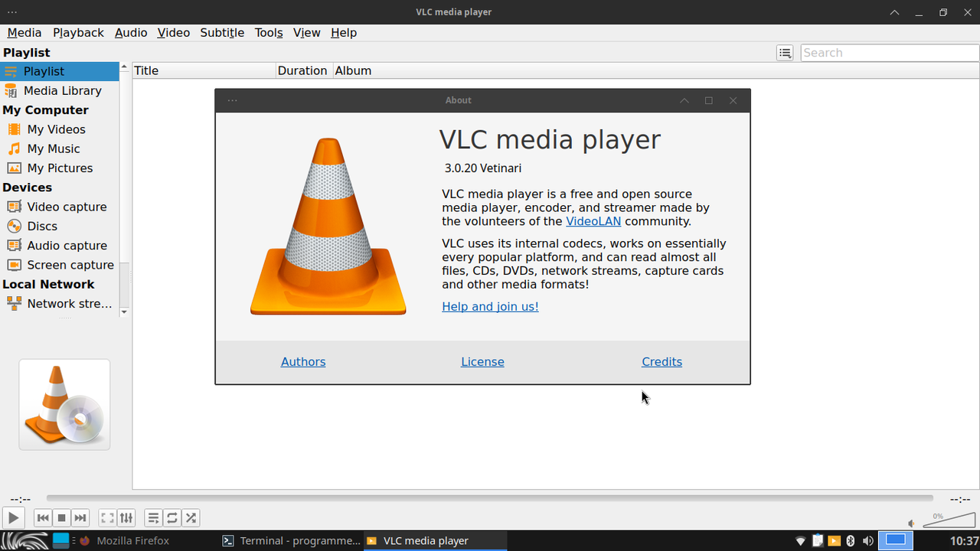The width and height of the screenshot is (980, 551).
Task: Click sidebar scrollbar up arrow
Action: coord(124,67)
